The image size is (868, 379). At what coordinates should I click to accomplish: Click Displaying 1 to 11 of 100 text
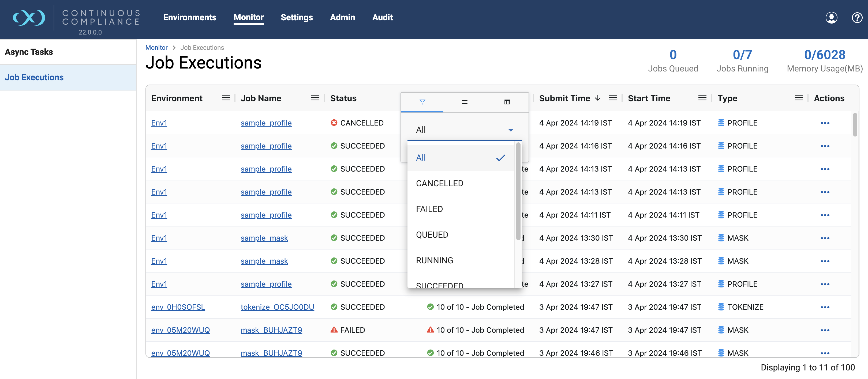pos(807,367)
